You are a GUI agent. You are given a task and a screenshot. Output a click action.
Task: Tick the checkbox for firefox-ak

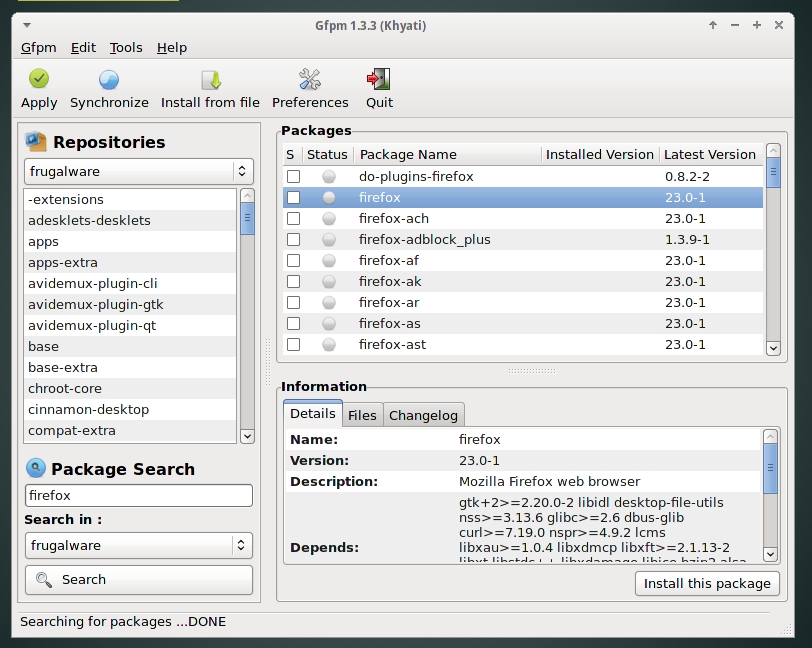click(x=294, y=281)
